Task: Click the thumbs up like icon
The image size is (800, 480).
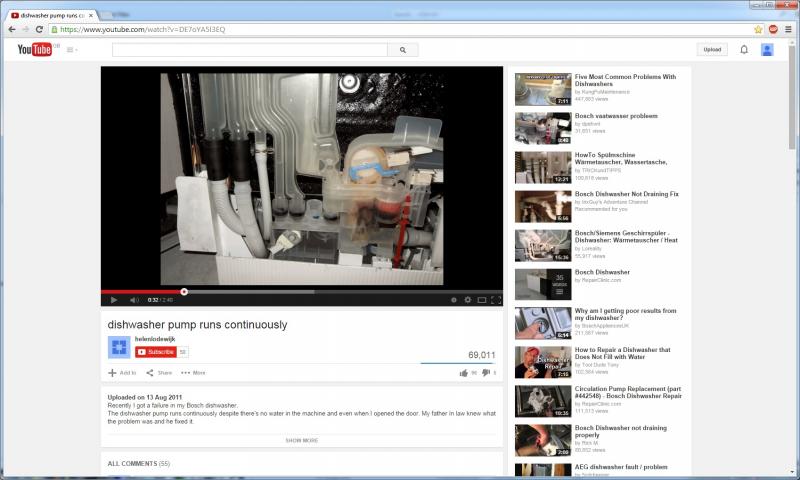Action: click(463, 373)
